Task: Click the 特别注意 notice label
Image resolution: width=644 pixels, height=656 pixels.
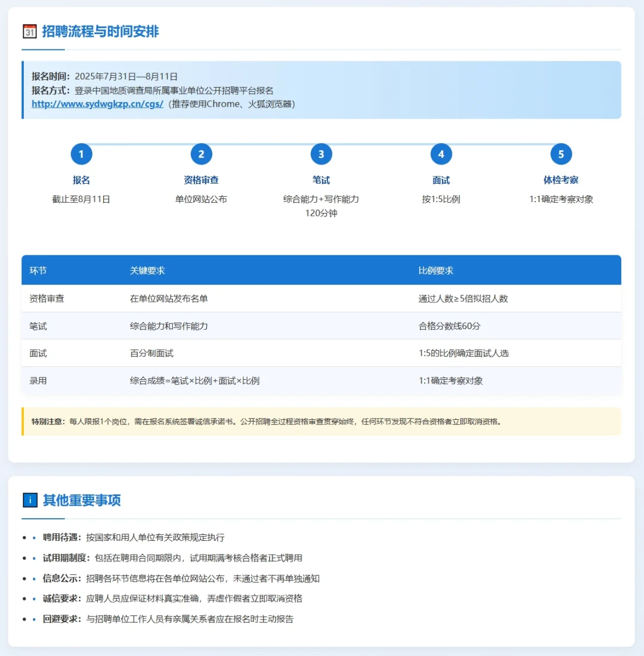Action: click(x=47, y=422)
